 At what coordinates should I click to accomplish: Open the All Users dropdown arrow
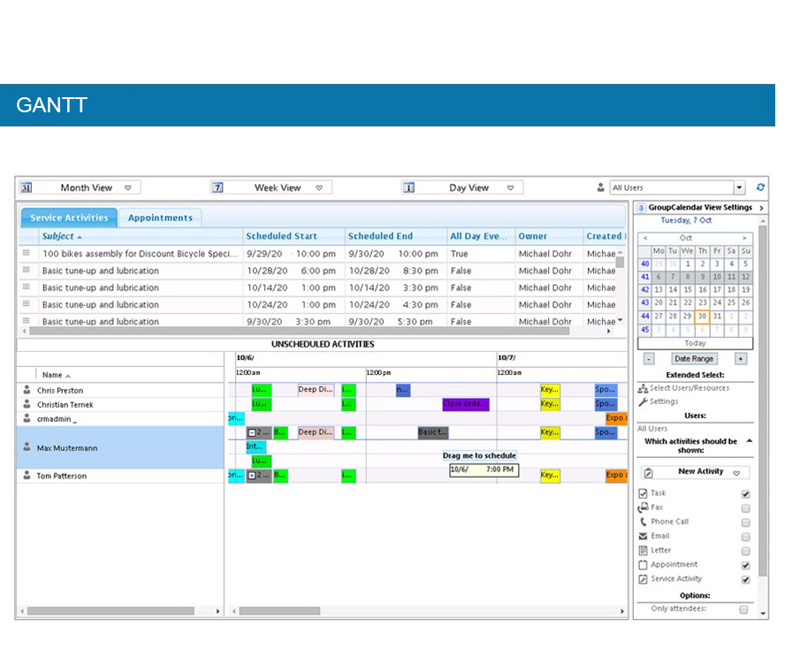pos(739,187)
